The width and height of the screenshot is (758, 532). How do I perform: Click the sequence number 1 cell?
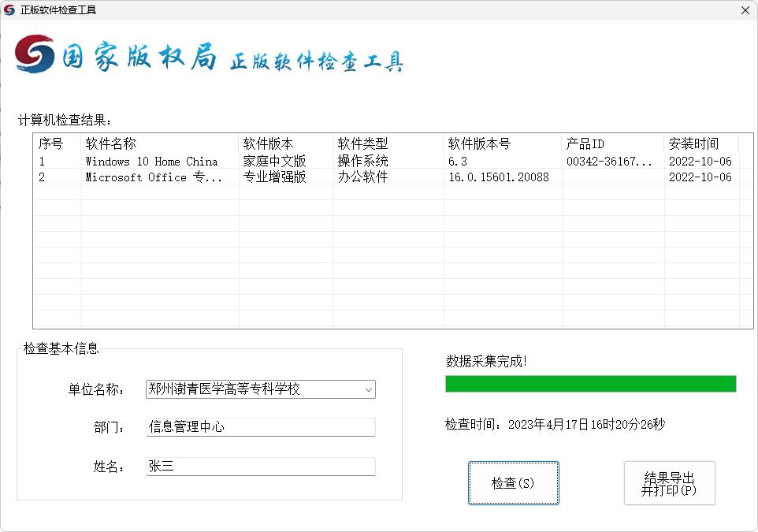click(42, 161)
